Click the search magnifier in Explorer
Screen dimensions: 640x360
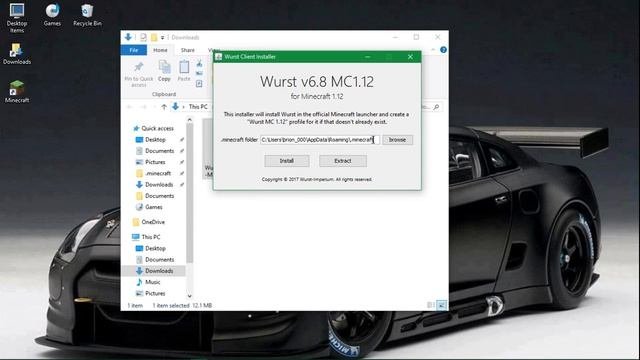tap(436, 107)
